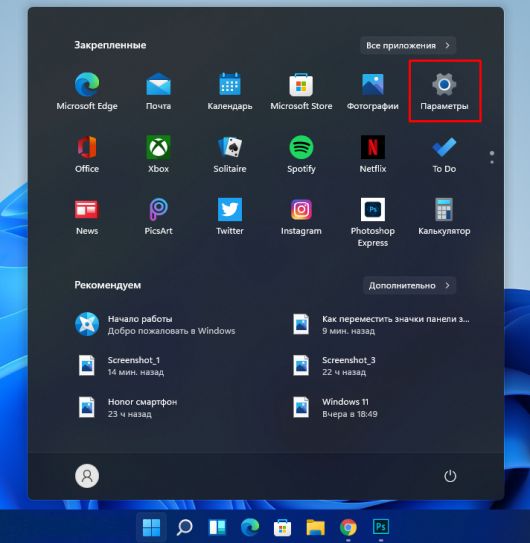
Task: Expand Дополнительно recommendations
Action: [409, 285]
